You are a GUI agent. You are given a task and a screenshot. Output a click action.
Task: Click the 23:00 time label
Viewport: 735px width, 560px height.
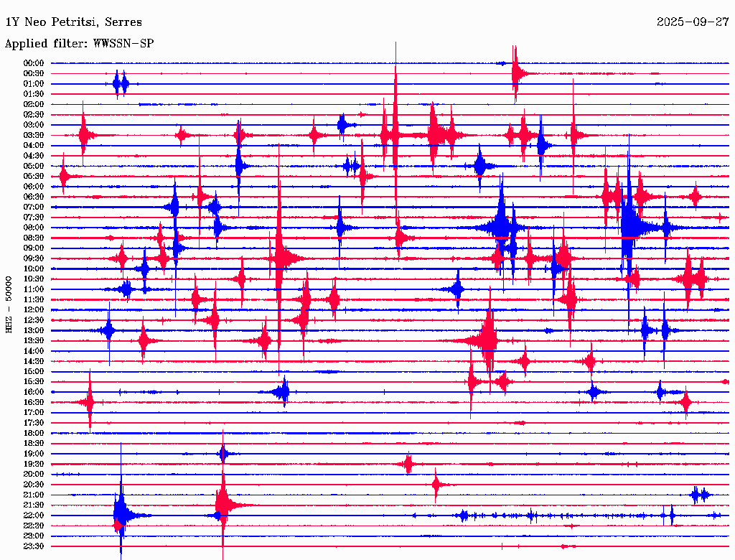point(34,536)
